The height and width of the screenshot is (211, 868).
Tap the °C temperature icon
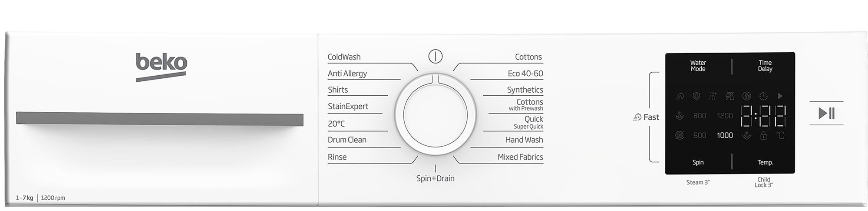[x=780, y=135]
